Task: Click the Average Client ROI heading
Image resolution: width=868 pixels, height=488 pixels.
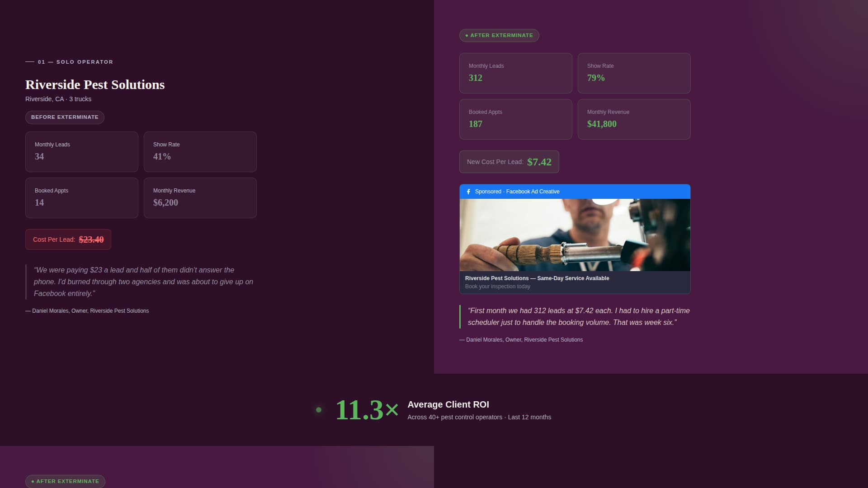Action: [x=448, y=404]
